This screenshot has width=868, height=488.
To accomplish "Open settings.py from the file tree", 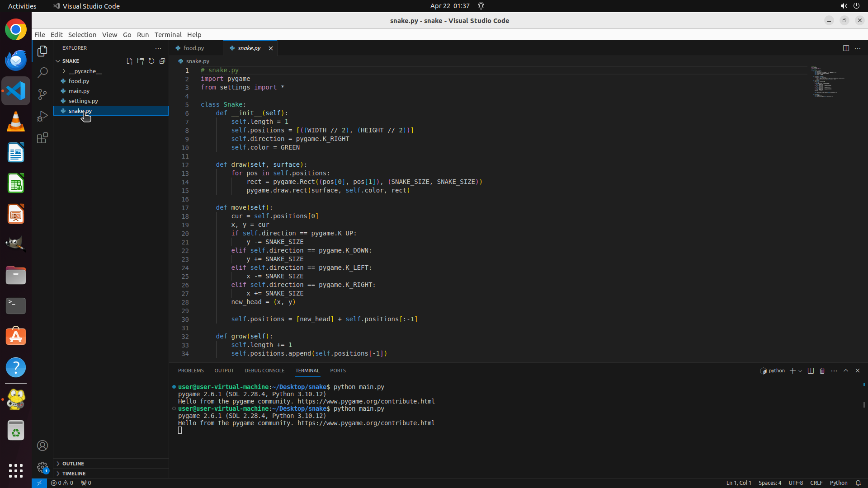I will 83,101.
